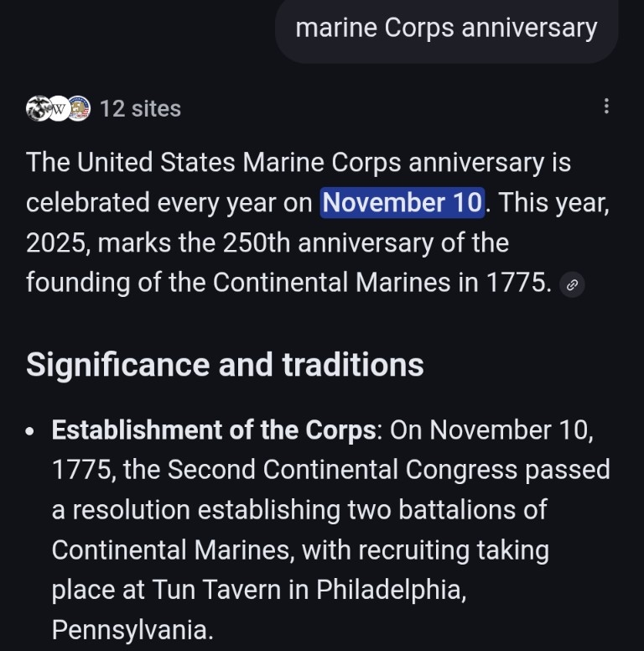Click the bold 'Establishment of the Corps' label
Image resolution: width=644 pixels, height=651 pixels.
coord(213,430)
